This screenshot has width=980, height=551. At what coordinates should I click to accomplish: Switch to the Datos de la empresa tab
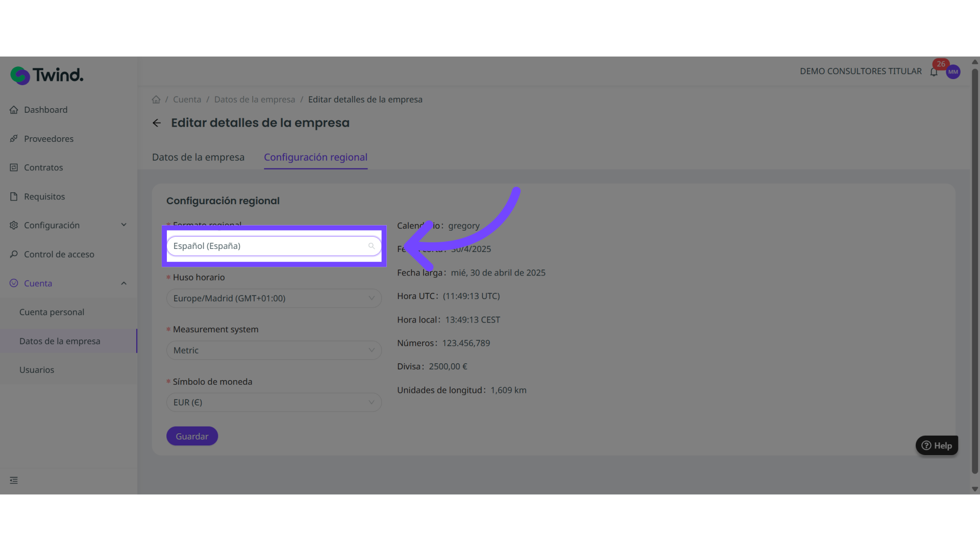click(x=198, y=157)
